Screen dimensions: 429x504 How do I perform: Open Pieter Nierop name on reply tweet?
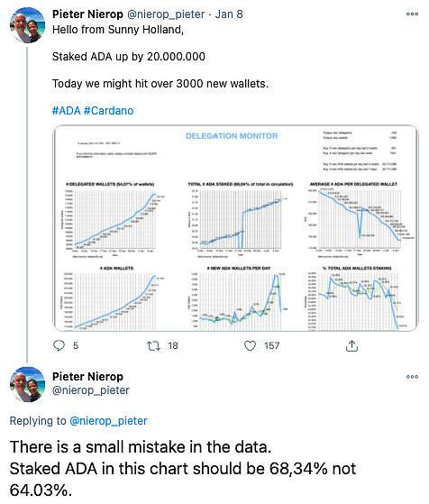tap(87, 376)
